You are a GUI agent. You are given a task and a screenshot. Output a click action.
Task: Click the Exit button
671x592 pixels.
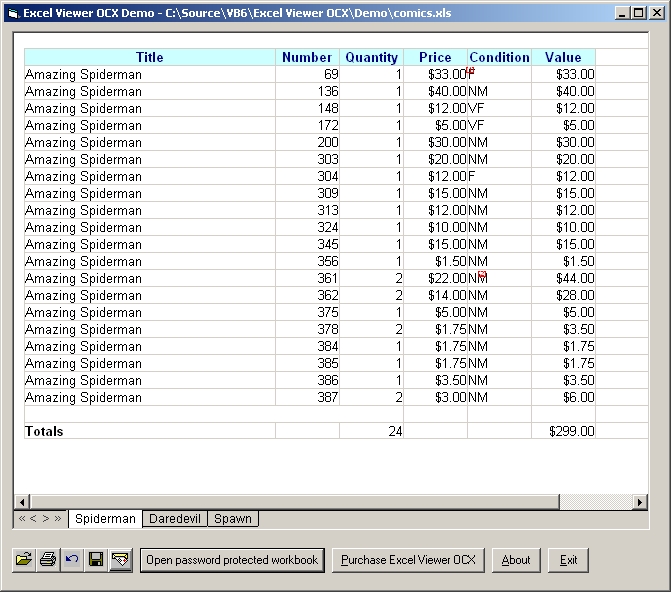tap(568, 560)
